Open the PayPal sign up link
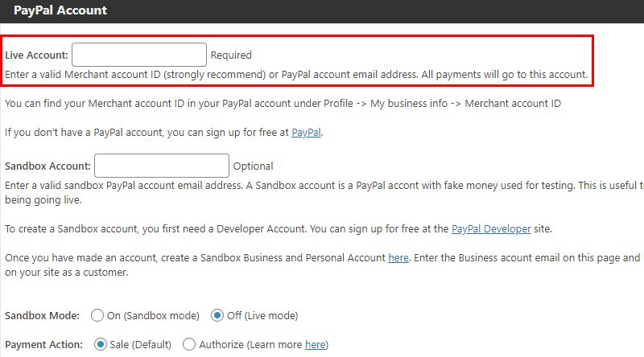This screenshot has height=357, width=644. (306, 133)
